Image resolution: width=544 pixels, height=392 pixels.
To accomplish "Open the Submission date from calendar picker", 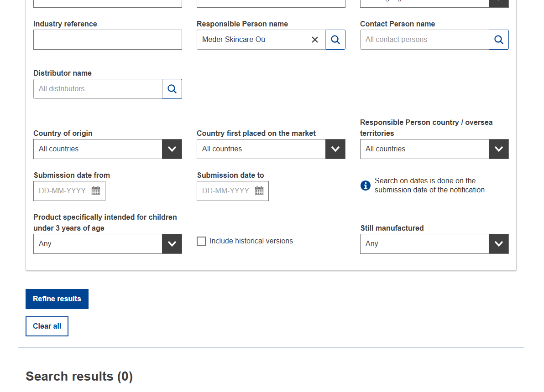I will tap(96, 191).
